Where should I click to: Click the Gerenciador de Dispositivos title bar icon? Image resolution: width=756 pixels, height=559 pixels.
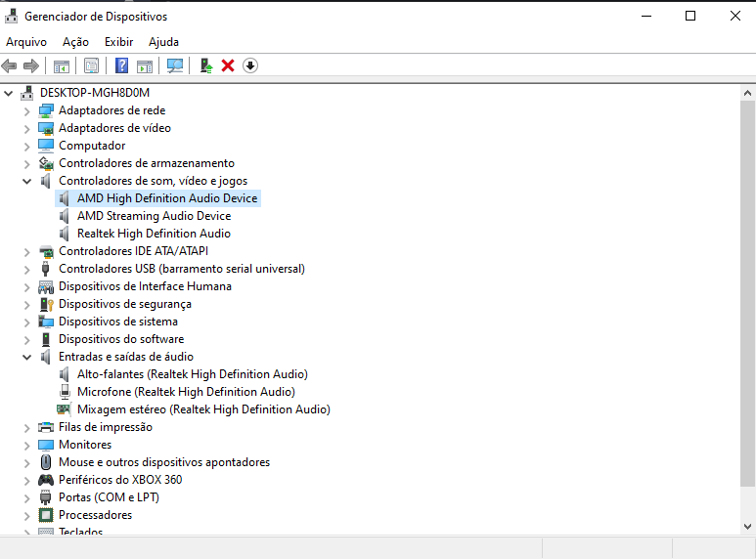[12, 17]
